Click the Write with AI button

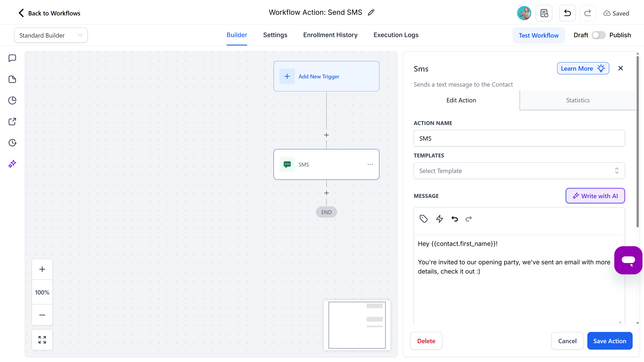pos(595,196)
